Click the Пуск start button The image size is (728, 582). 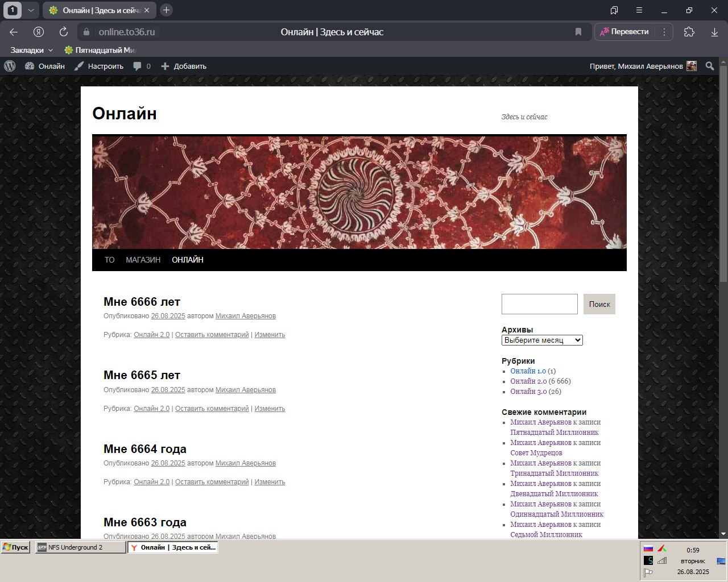tap(16, 547)
